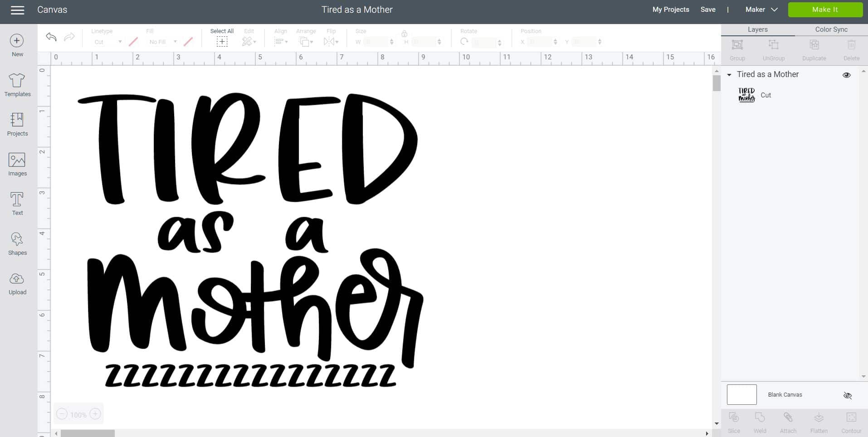868x437 pixels.
Task: Click the Width size input field
Action: [375, 42]
